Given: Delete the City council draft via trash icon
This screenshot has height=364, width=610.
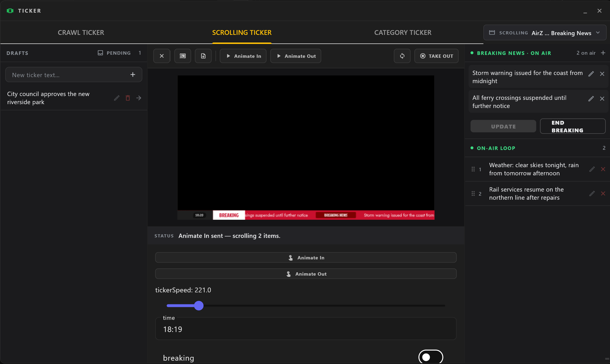Looking at the screenshot, I should click(x=128, y=98).
